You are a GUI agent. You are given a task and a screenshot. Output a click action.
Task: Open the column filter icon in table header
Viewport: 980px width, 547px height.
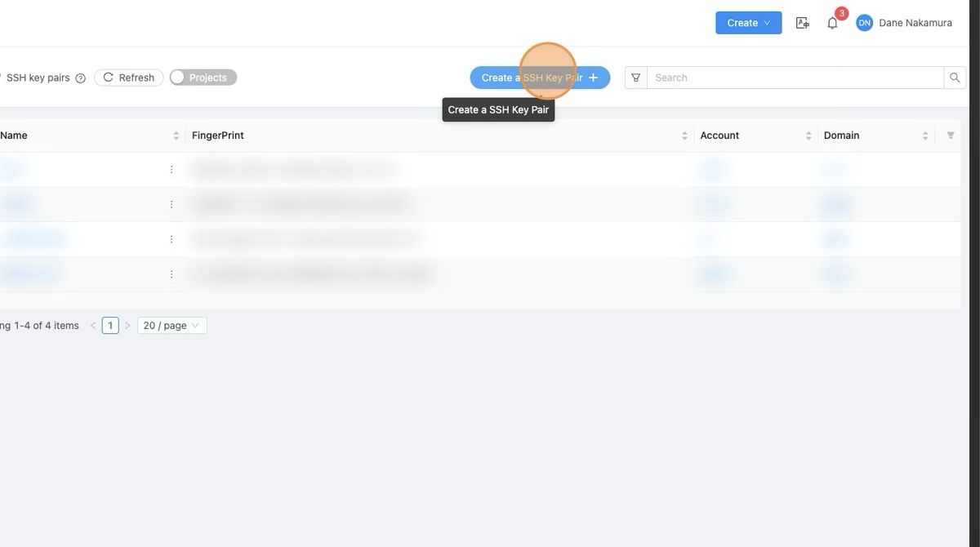[950, 136]
